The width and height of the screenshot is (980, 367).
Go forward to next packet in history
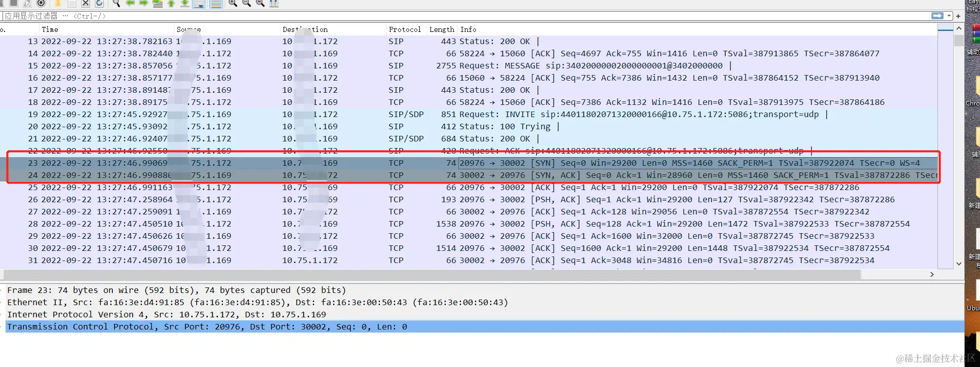point(144,3)
